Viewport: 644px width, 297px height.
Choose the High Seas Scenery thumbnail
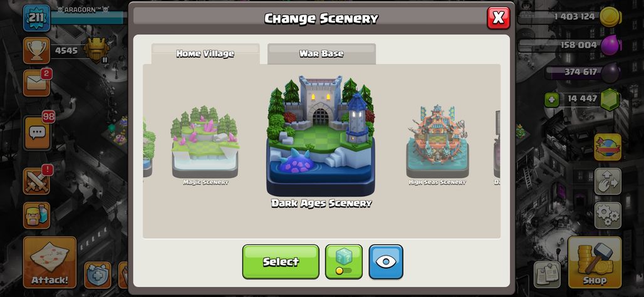coord(437,144)
